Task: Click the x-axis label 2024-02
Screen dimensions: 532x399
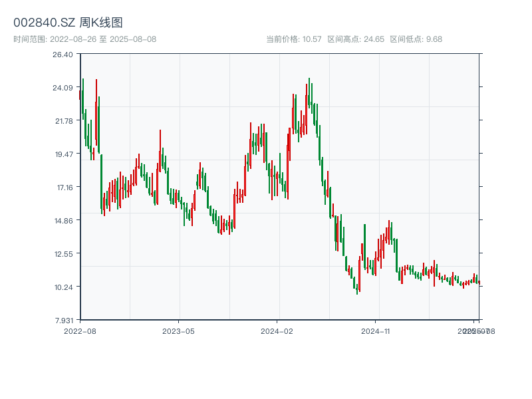Action: (277, 331)
